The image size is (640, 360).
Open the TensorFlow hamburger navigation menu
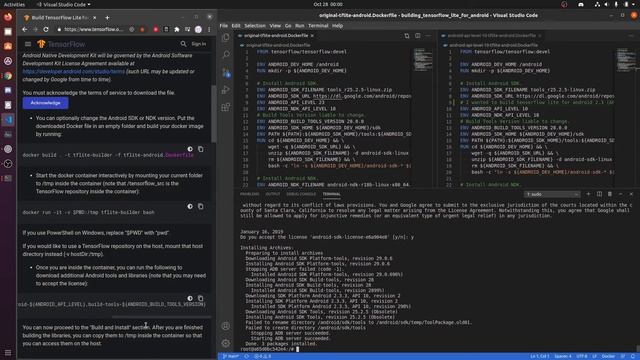coord(28,44)
